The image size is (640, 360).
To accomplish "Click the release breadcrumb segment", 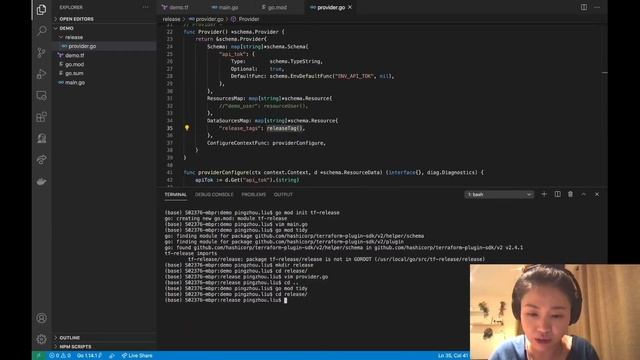I will [x=171, y=19].
